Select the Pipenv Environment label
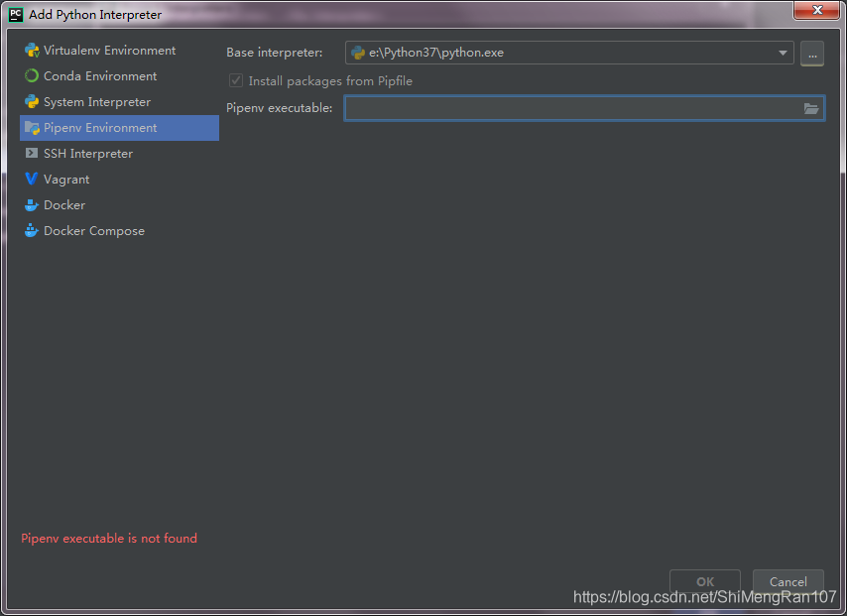 [x=100, y=128]
